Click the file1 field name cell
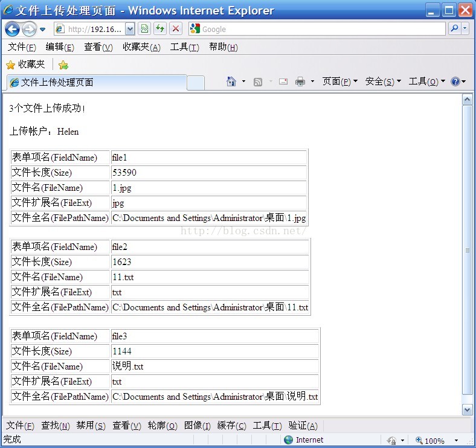 (209, 158)
